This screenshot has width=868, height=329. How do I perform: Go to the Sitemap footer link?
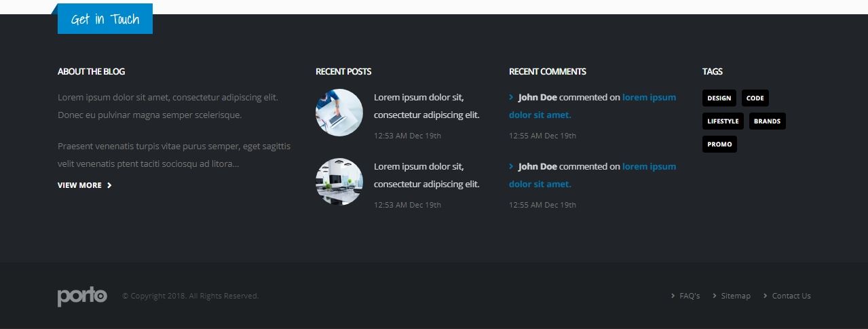pyautogui.click(x=736, y=296)
